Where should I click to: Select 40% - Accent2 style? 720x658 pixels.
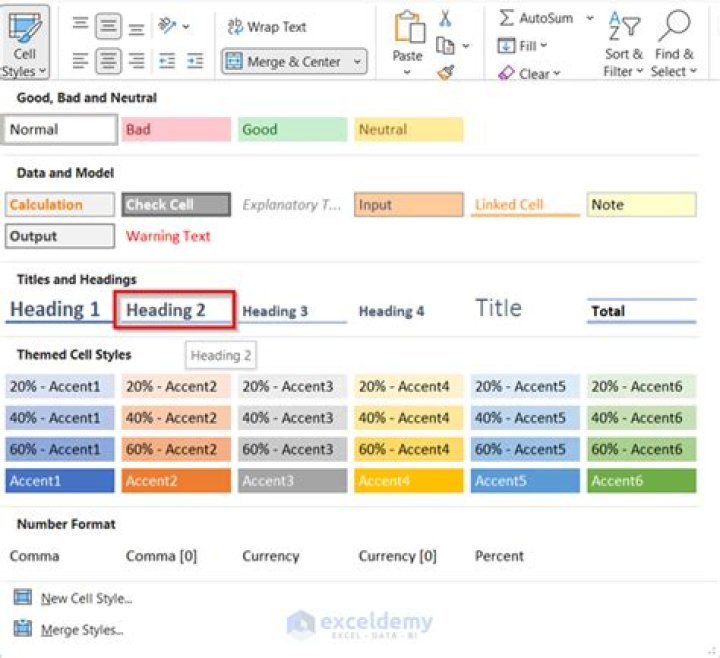[x=176, y=417]
